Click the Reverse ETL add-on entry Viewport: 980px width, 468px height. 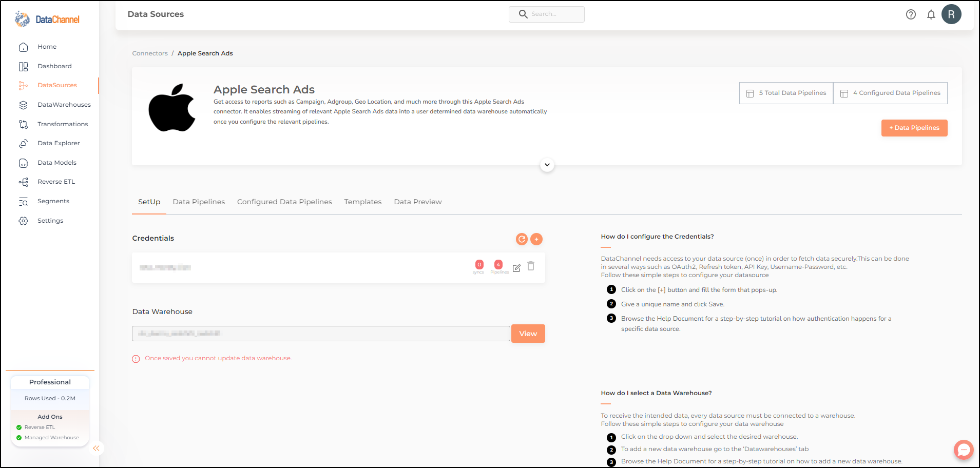(x=40, y=427)
